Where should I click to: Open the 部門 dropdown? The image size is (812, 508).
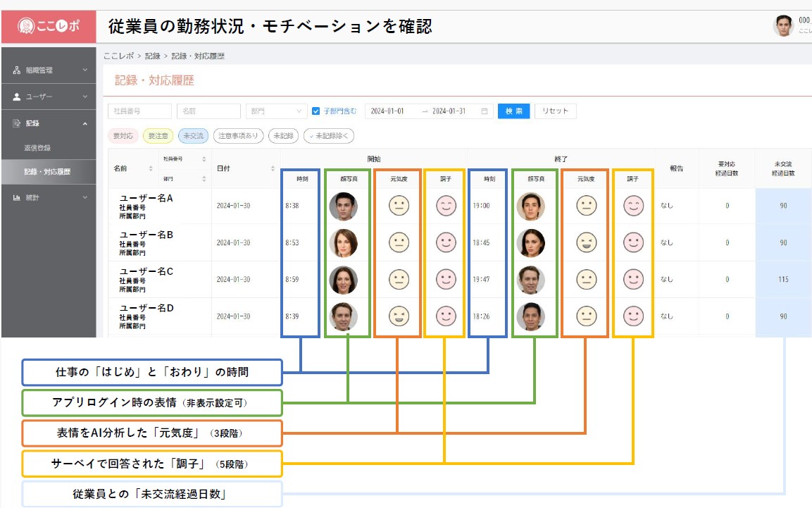[x=276, y=111]
